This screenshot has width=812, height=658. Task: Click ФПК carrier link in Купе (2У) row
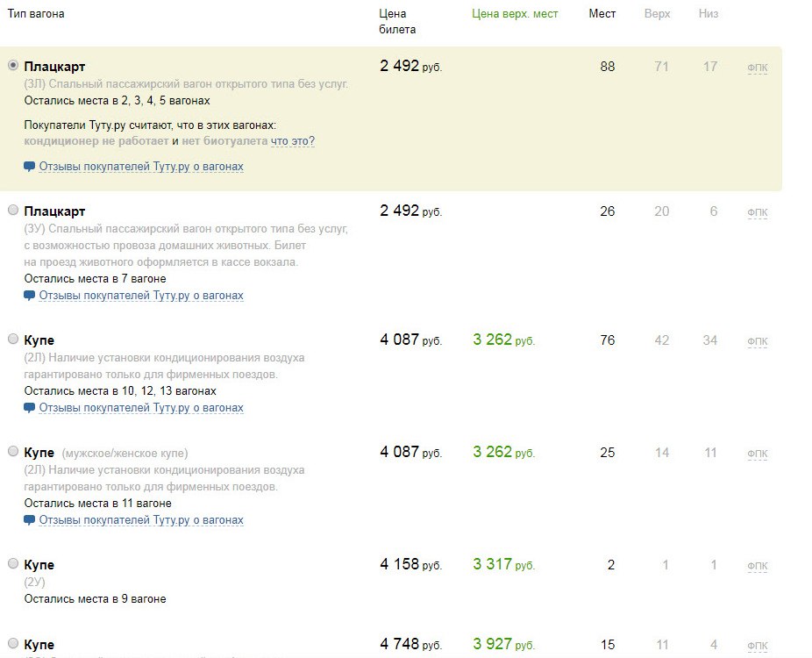[x=757, y=567]
